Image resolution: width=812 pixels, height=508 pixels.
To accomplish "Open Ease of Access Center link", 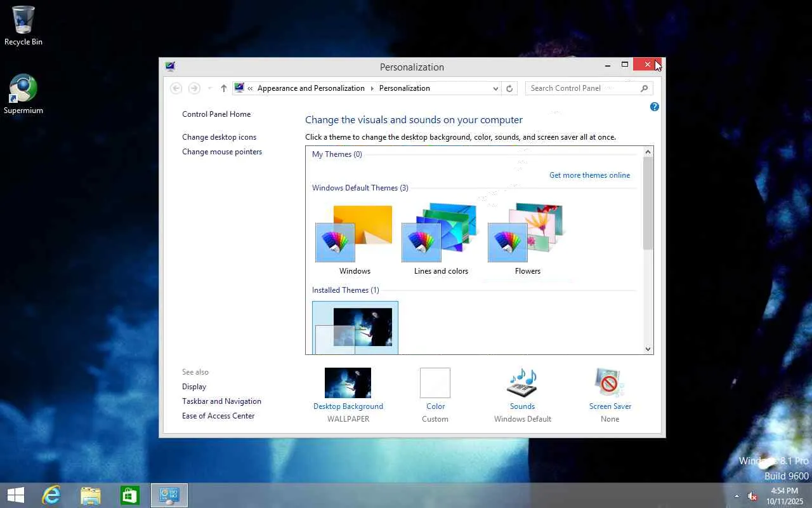I will [x=218, y=416].
